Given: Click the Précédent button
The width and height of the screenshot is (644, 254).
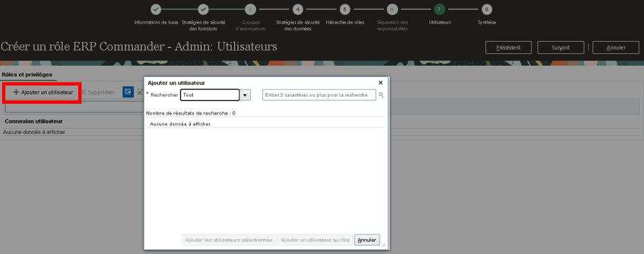Looking at the screenshot, I should click(x=508, y=48).
